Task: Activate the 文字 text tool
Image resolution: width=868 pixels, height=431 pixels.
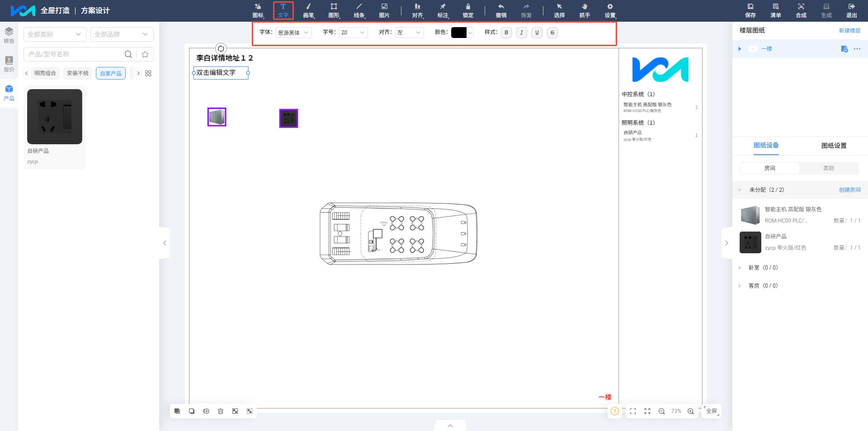Action: [x=283, y=10]
